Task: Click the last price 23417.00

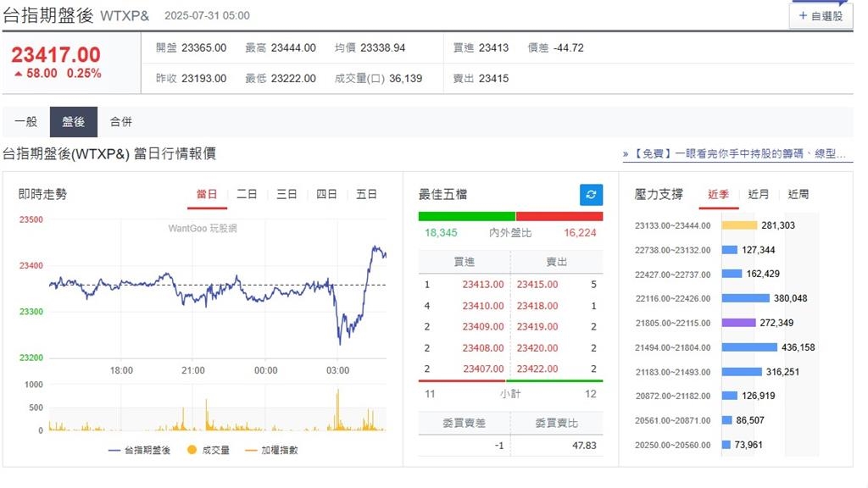Action: [x=56, y=55]
